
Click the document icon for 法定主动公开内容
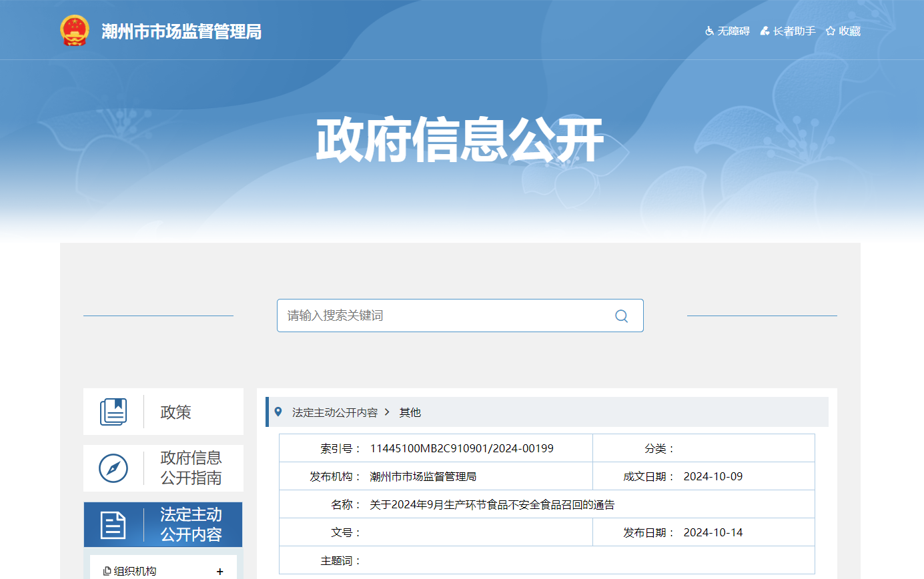click(113, 525)
